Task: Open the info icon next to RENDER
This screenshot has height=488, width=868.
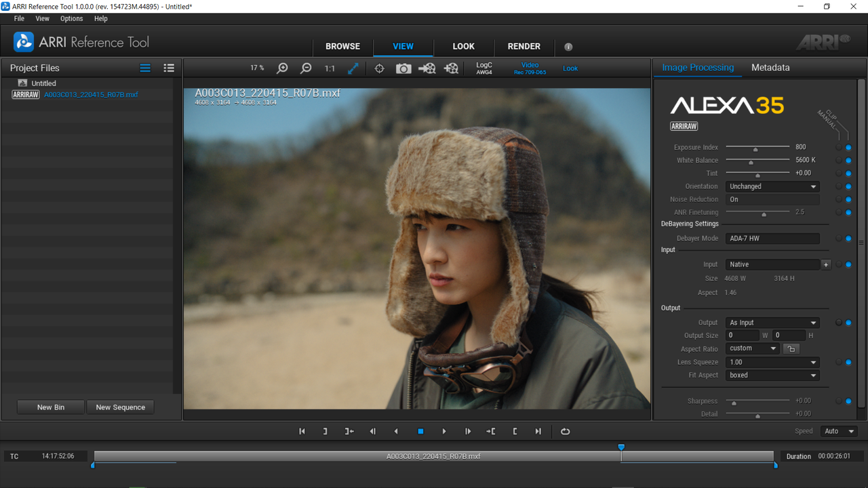Action: point(568,47)
